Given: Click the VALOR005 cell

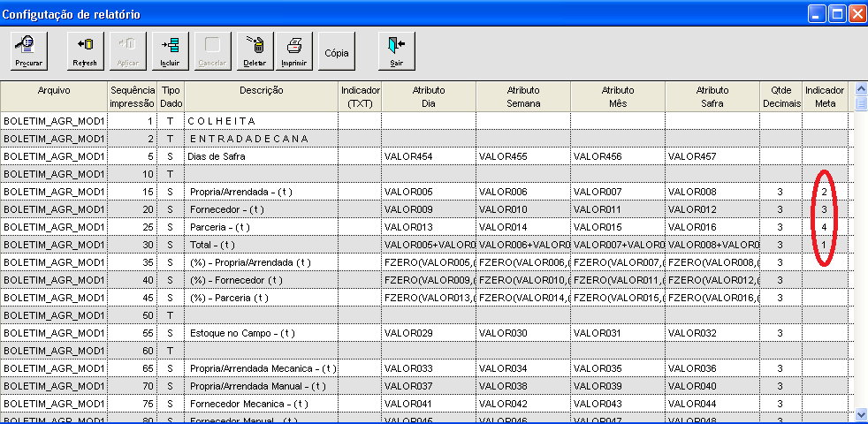Looking at the screenshot, I should (x=429, y=192).
